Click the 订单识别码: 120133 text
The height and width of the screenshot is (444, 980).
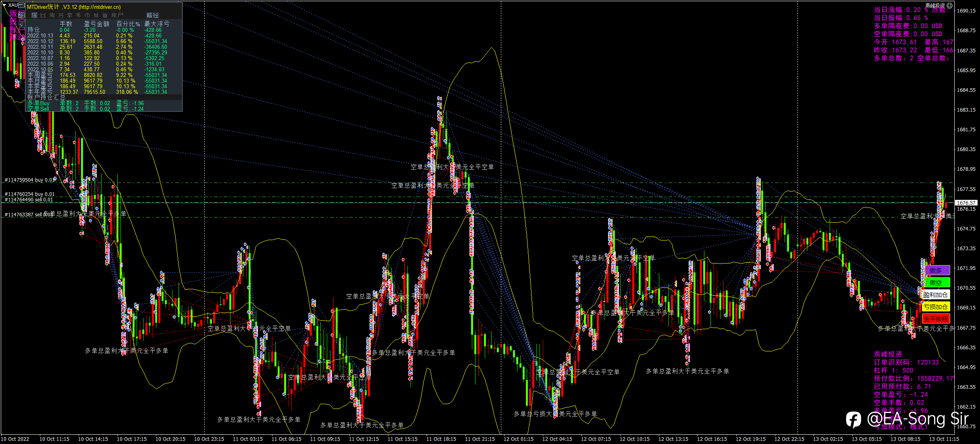906,362
